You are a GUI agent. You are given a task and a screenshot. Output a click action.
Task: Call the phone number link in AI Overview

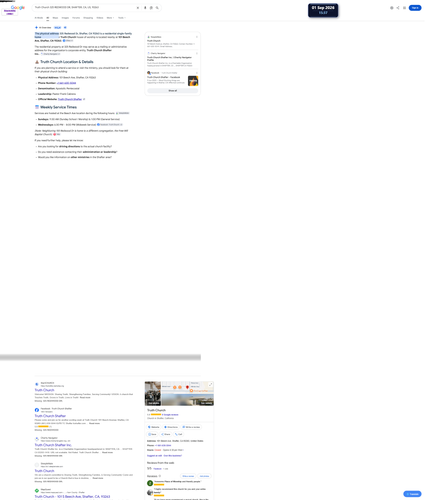pyautogui.click(x=66, y=83)
